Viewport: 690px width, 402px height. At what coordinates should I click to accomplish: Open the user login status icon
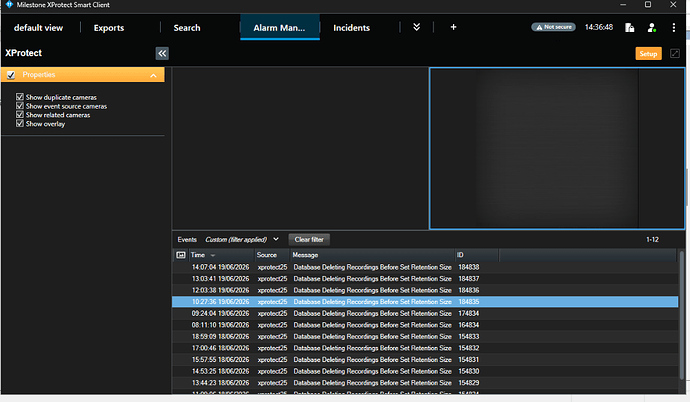652,28
